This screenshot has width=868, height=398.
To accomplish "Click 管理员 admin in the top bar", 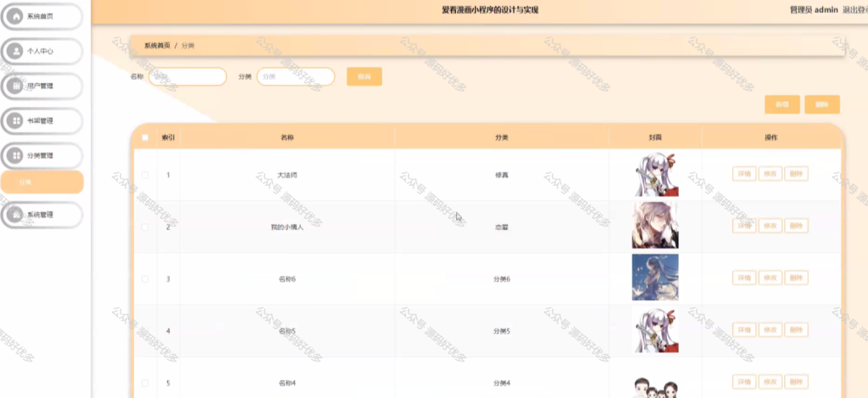I will click(814, 10).
